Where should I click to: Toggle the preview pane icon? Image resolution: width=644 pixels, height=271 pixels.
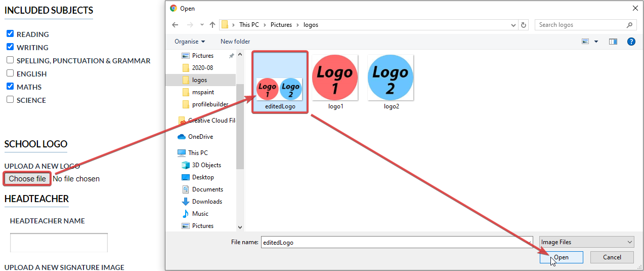[613, 42]
